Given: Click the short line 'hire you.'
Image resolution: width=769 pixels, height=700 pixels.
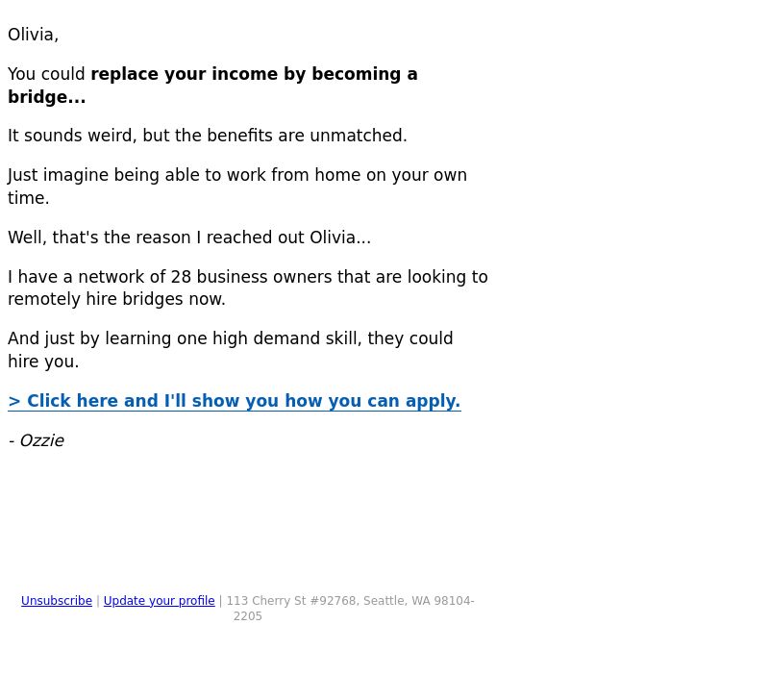Looking at the screenshot, I should (x=43, y=362).
